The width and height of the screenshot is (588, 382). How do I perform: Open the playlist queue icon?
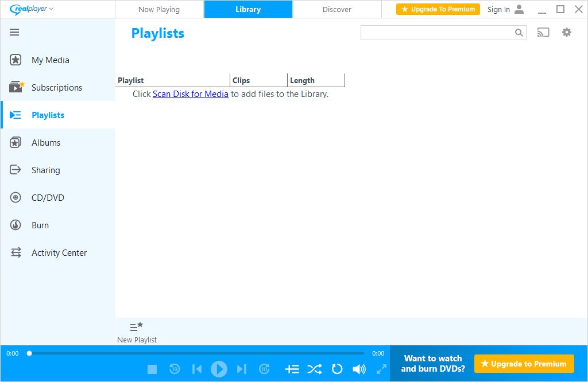(x=292, y=369)
